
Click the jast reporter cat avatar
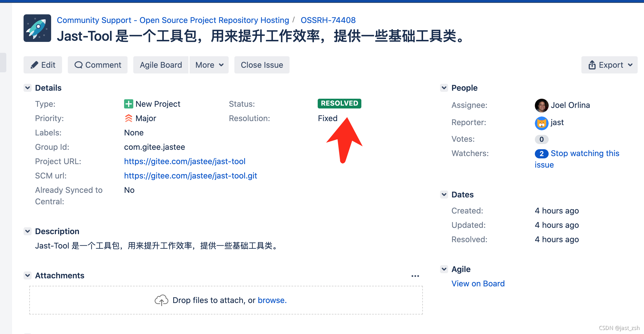click(x=541, y=123)
